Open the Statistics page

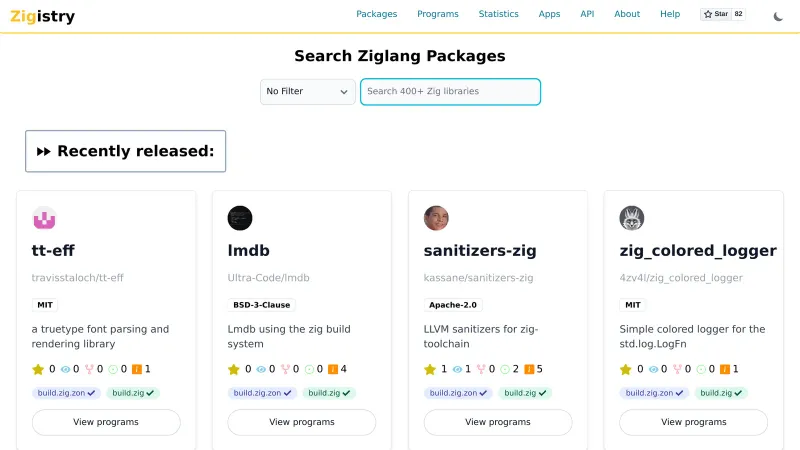[x=498, y=14]
